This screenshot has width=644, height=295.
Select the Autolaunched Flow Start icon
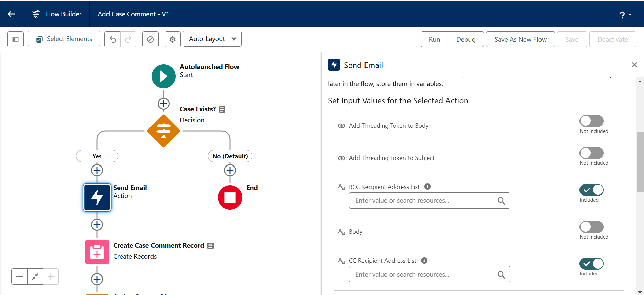(x=164, y=76)
